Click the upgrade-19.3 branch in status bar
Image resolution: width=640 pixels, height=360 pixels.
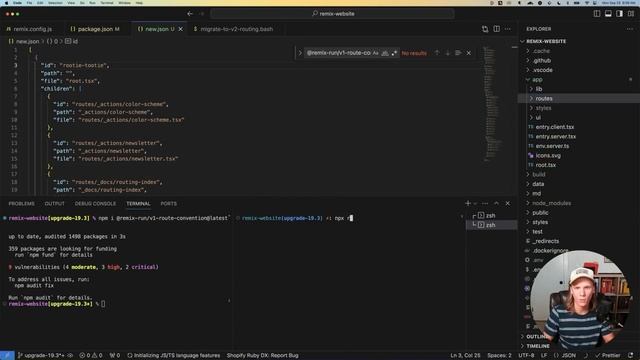(41, 356)
